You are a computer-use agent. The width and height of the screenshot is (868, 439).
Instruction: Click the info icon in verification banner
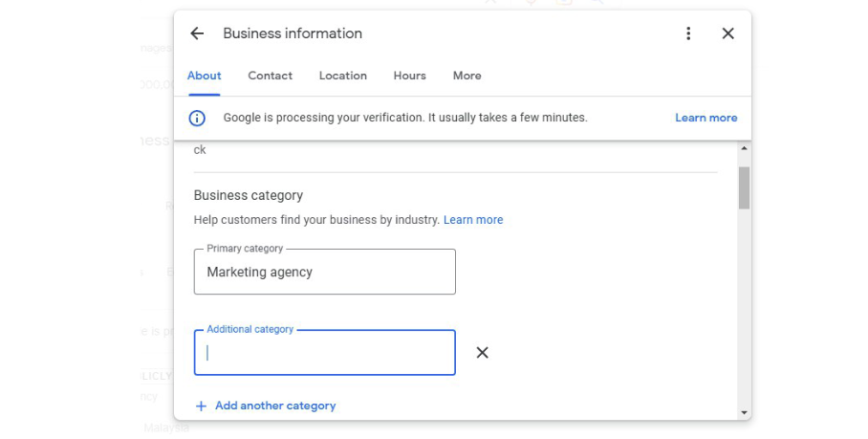197,118
